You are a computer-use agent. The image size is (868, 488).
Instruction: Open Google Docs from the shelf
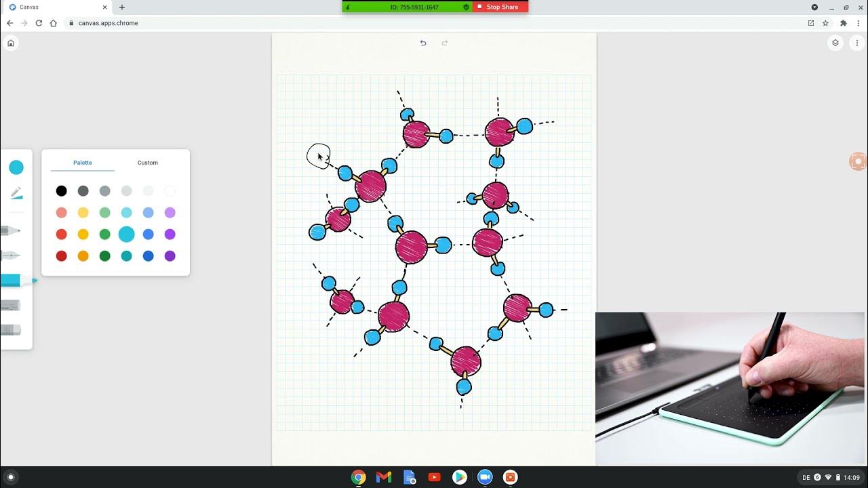coord(410,477)
